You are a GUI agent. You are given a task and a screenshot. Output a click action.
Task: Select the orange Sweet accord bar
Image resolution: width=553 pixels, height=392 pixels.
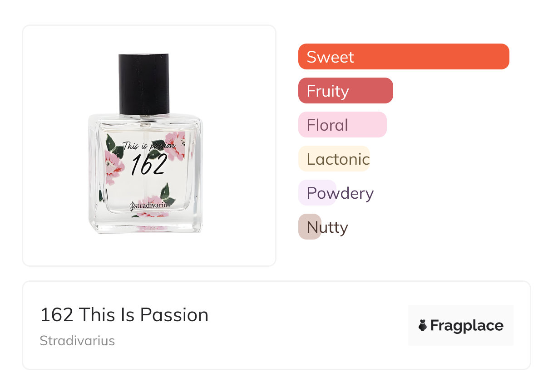coord(403,57)
